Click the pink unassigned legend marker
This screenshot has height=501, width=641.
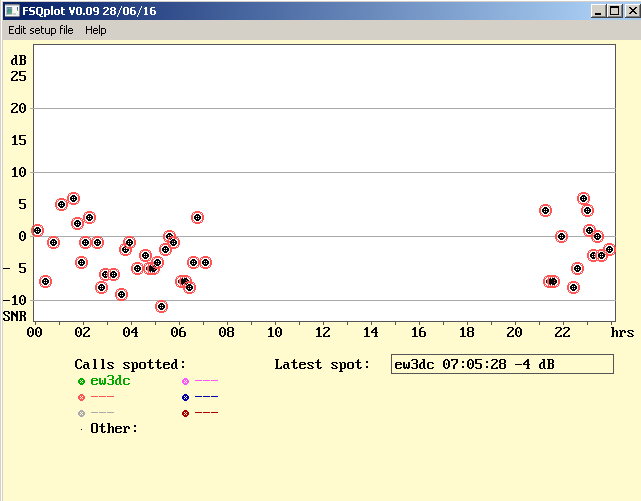[185, 381]
